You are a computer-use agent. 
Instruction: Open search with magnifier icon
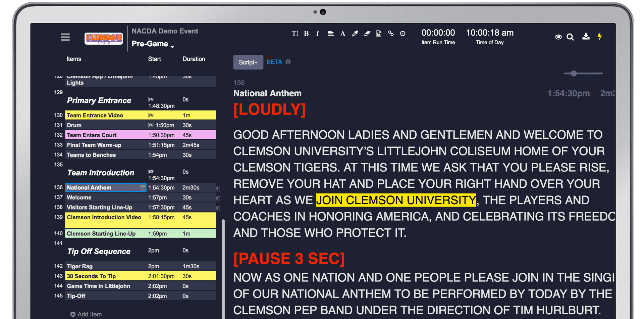(x=570, y=37)
